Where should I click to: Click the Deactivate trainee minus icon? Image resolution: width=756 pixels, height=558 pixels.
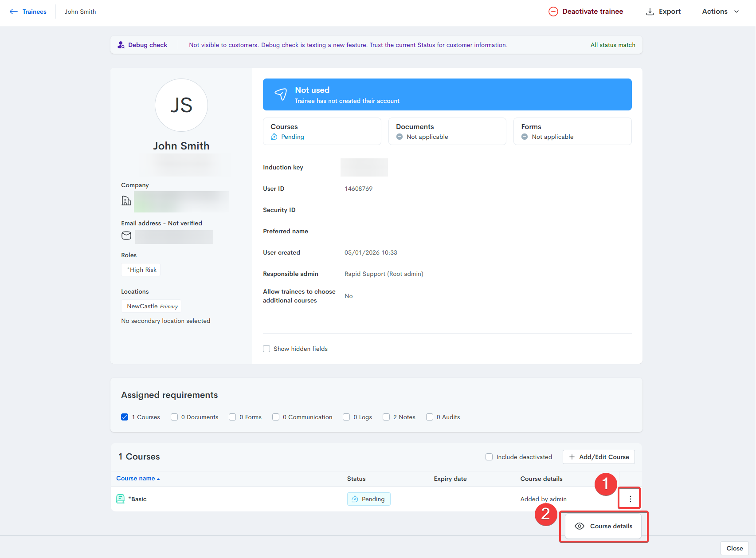point(553,12)
